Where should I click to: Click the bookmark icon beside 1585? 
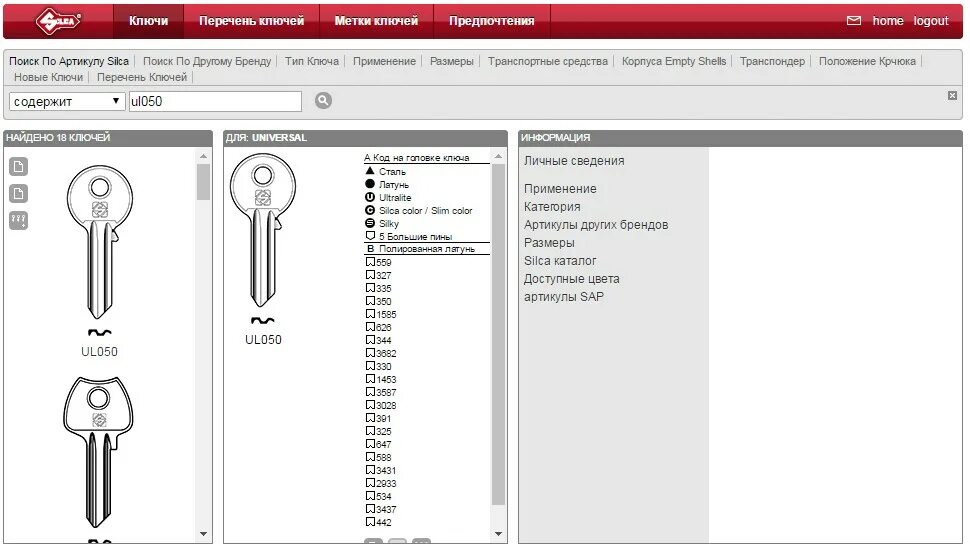(x=371, y=314)
